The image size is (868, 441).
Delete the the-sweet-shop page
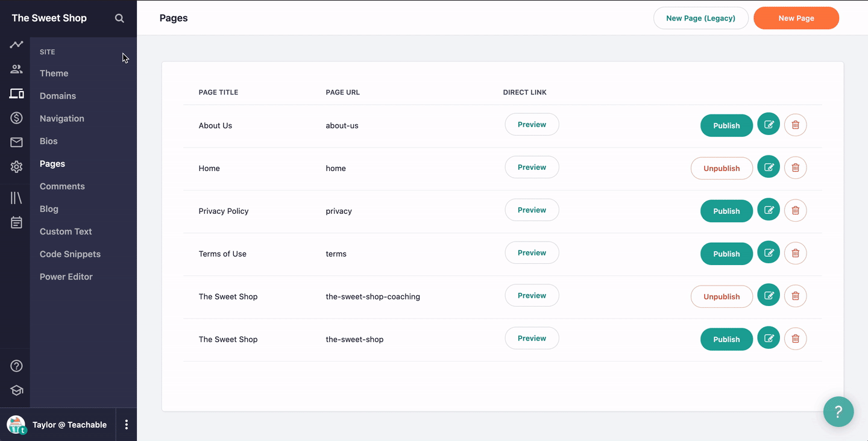tap(795, 339)
